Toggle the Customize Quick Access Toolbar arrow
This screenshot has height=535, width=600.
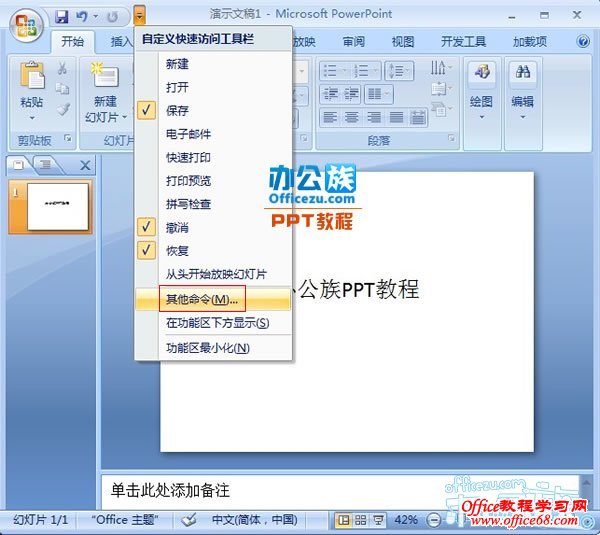tap(140, 16)
